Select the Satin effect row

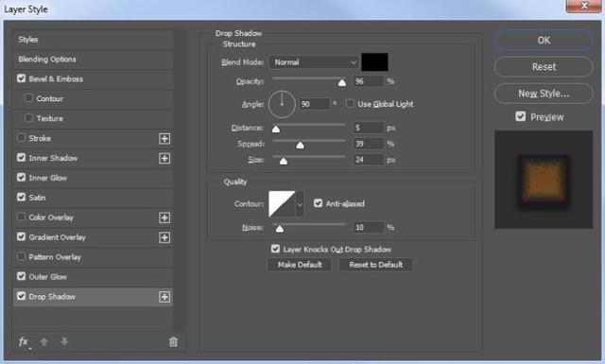coord(93,198)
